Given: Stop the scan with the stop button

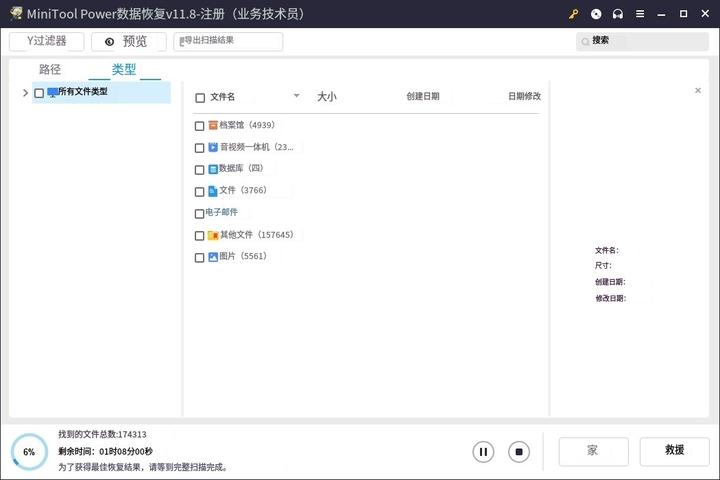Looking at the screenshot, I should pos(518,452).
